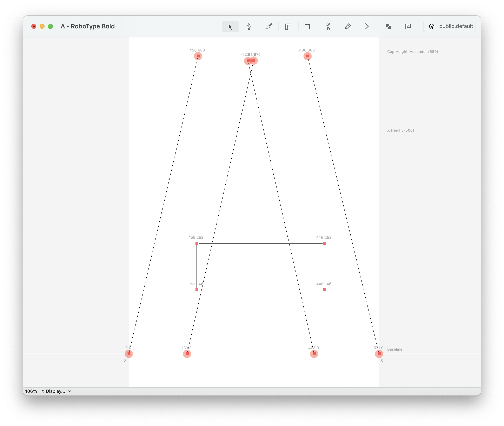This screenshot has width=504, height=426.
Task: Select the point at 158 680
Action: pyautogui.click(x=198, y=56)
